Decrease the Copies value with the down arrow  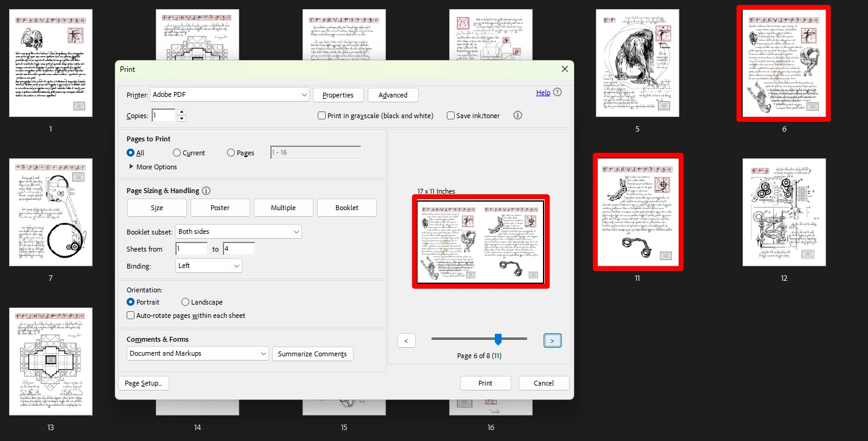(181, 118)
